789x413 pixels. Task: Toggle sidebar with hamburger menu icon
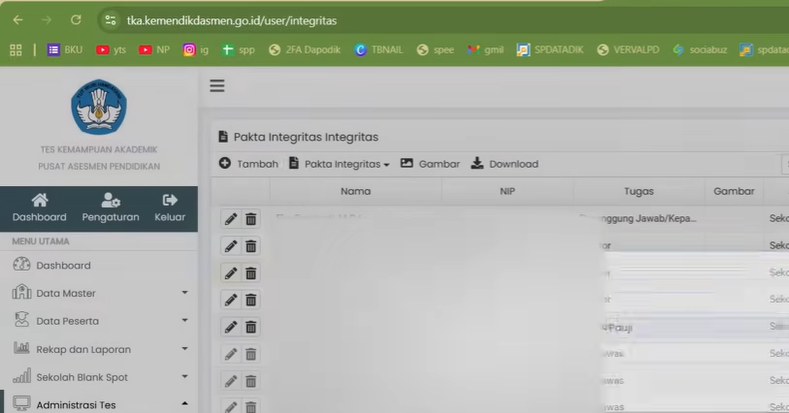pos(217,86)
